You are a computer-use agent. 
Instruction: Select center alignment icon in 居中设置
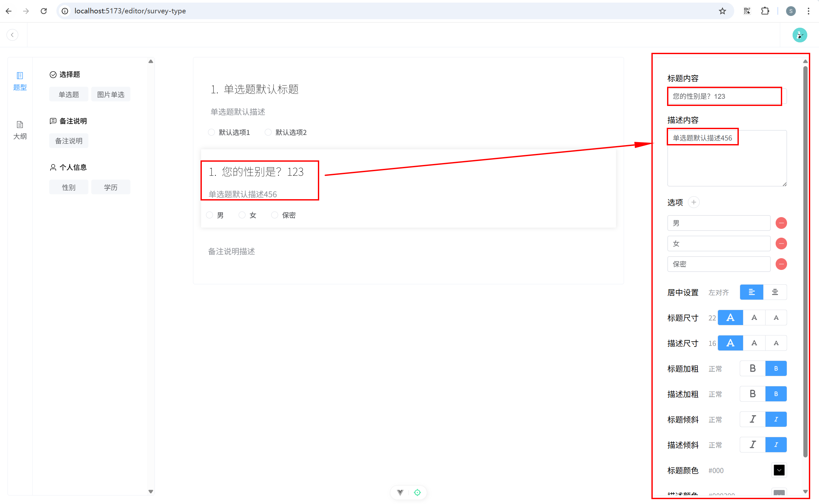775,292
